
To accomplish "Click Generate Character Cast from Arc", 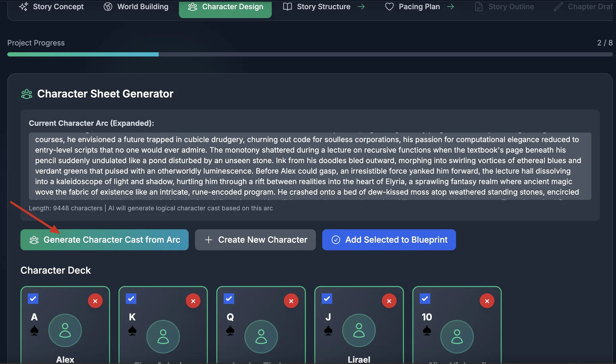I will (x=104, y=240).
